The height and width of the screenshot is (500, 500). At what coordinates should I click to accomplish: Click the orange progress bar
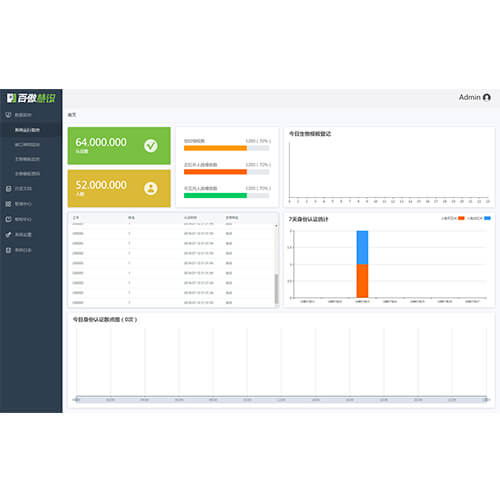[215, 148]
